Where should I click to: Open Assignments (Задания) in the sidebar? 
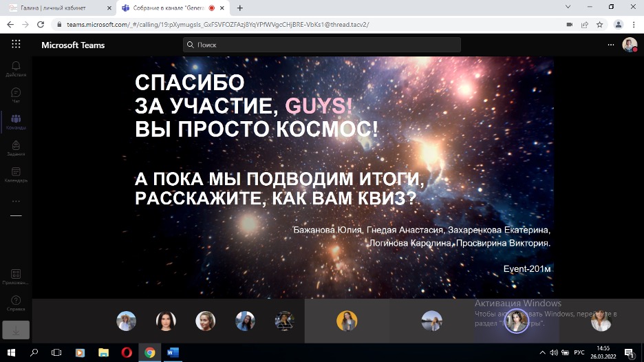click(16, 148)
